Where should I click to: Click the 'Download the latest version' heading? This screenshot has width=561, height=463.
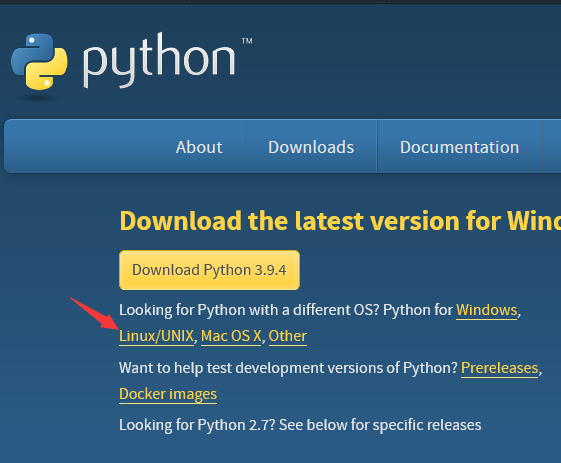(340, 220)
